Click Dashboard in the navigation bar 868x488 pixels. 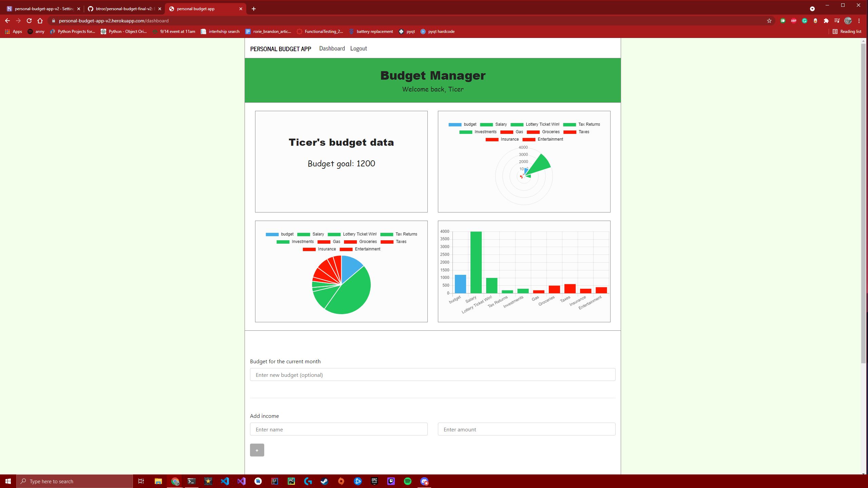[332, 48]
